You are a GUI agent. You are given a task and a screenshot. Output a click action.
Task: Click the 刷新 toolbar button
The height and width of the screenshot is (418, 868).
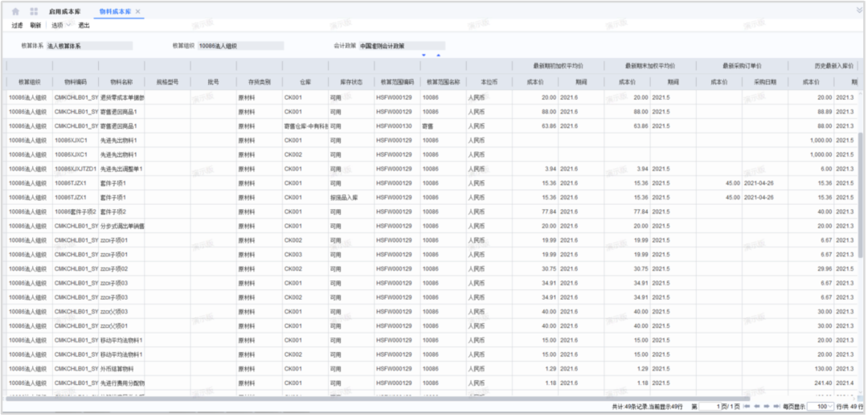click(x=35, y=26)
